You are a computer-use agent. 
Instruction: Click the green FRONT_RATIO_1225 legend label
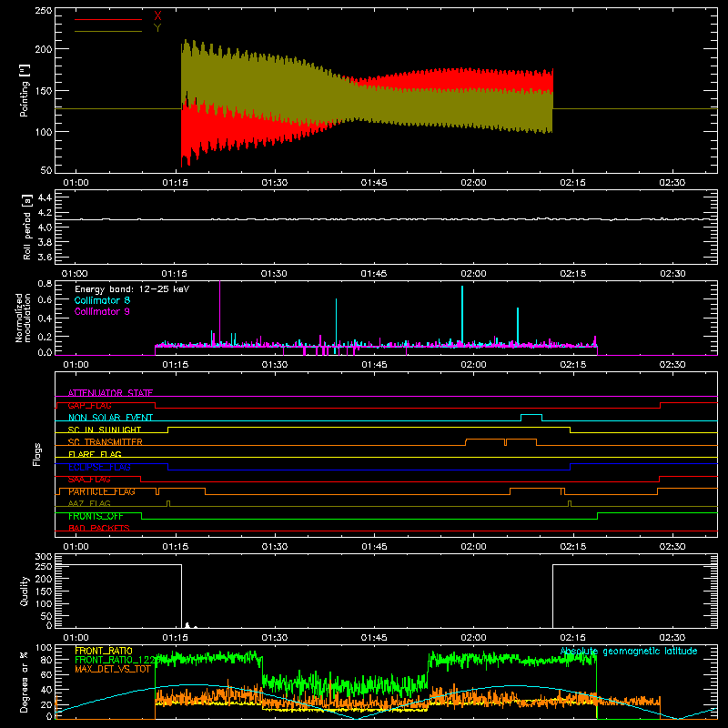116,660
